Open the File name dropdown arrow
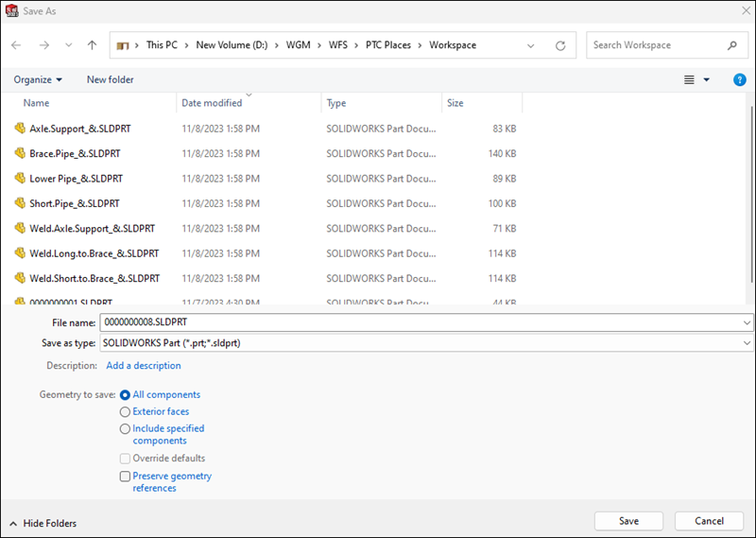 [747, 322]
